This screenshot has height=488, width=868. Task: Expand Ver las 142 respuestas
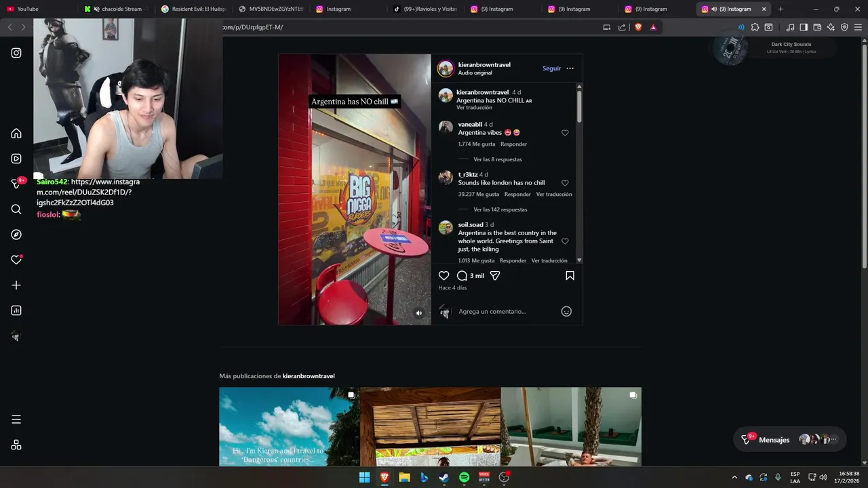(x=500, y=209)
